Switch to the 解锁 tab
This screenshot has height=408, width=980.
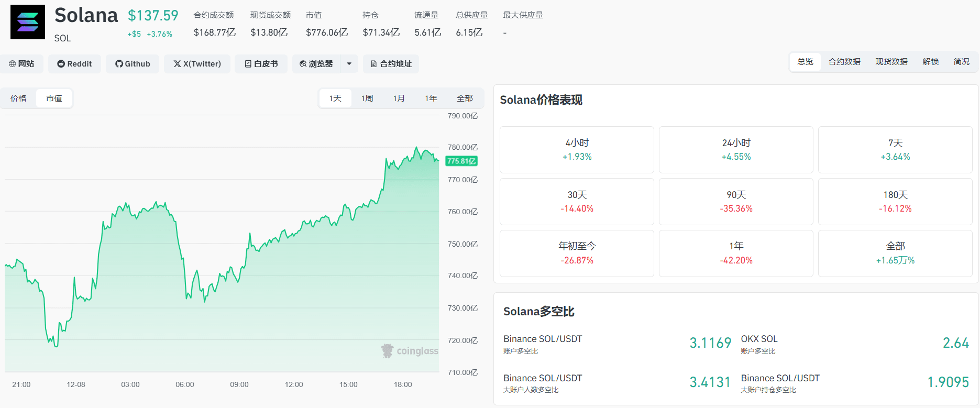point(931,62)
